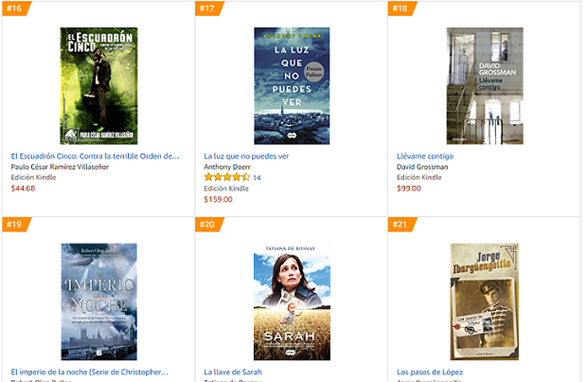This screenshot has width=588, height=382.
Task: Open La luz que no puedes ver cover
Action: (x=292, y=86)
